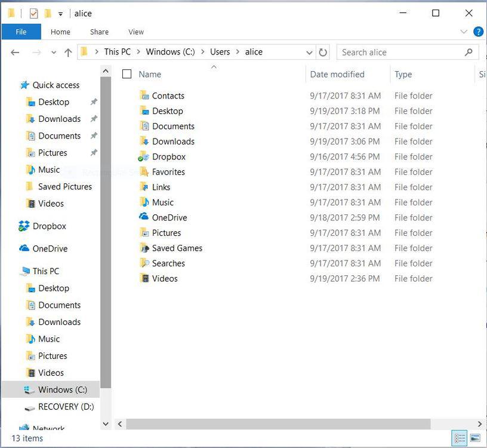Open the quick access toolbar customization dropdown
Image resolution: width=487 pixels, height=448 pixels.
point(59,13)
